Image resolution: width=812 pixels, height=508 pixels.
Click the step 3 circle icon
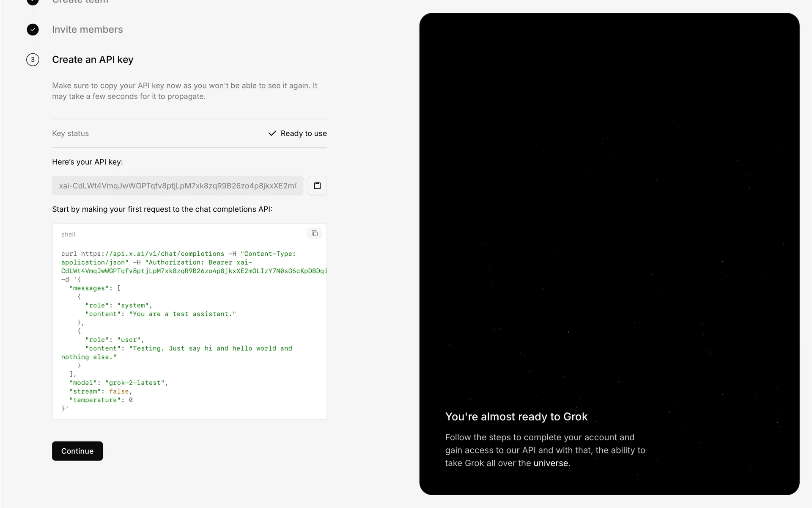click(x=33, y=60)
